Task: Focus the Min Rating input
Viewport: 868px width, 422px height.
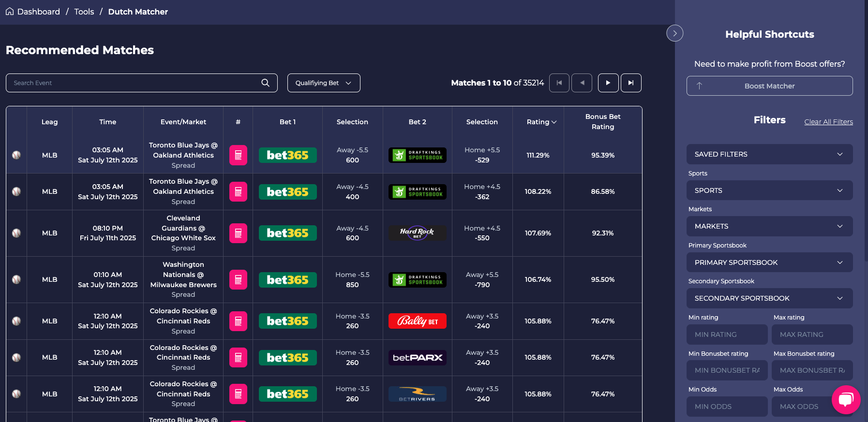Action: click(727, 335)
